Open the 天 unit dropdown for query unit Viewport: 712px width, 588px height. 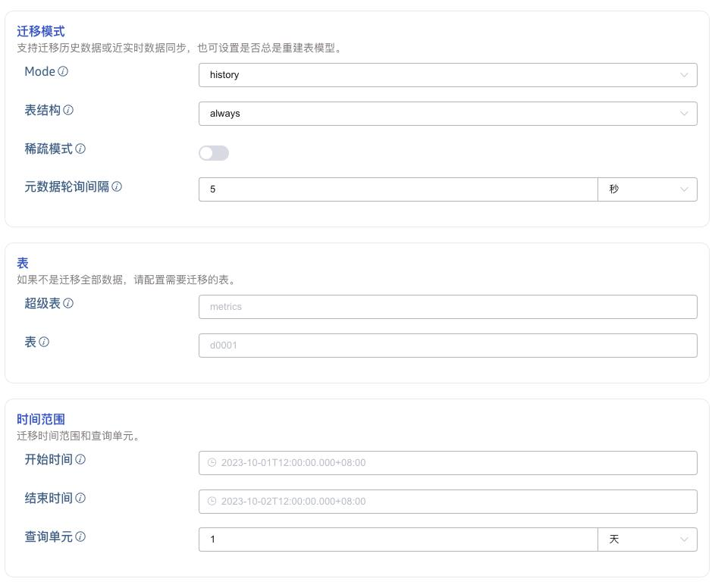pos(647,540)
